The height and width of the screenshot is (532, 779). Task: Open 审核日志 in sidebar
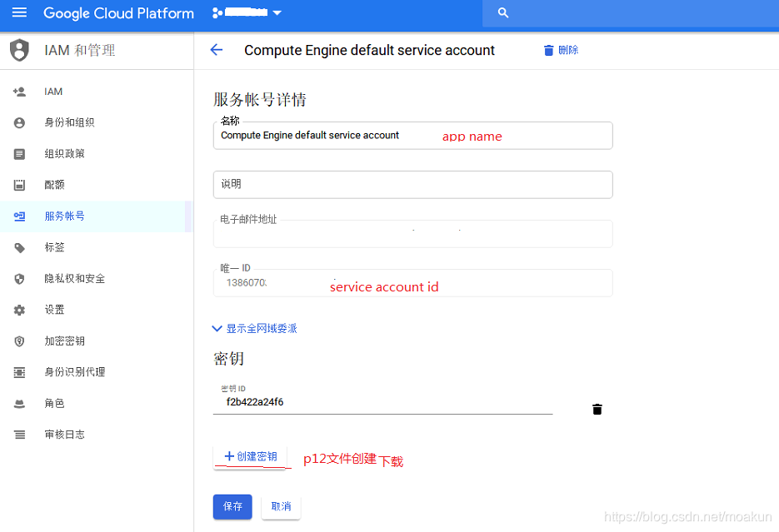97,435
